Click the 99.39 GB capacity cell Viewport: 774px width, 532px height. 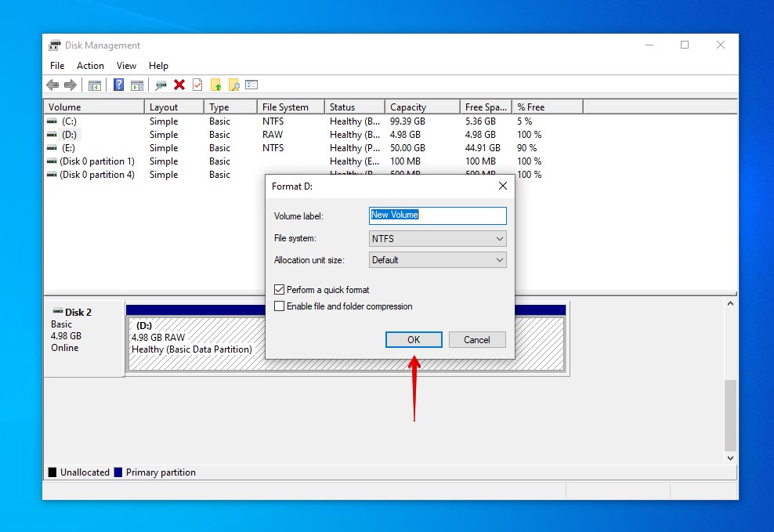pyautogui.click(x=407, y=121)
